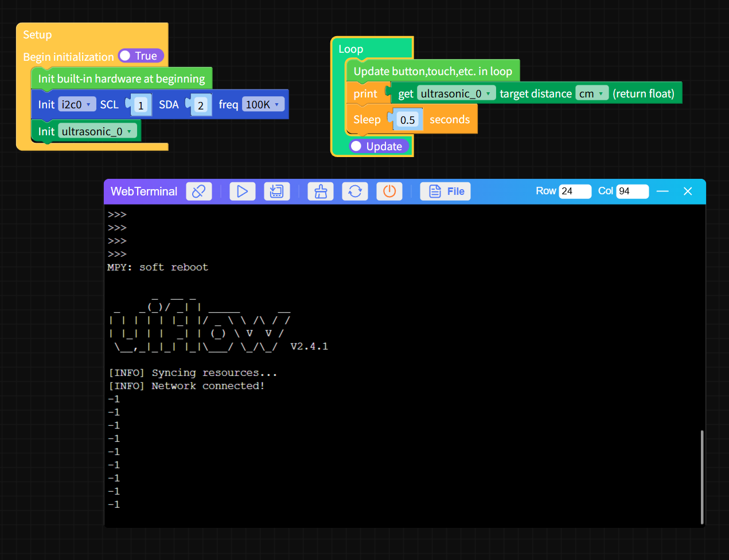
Task: Minimize the WebTerminal panel
Action: 662,191
